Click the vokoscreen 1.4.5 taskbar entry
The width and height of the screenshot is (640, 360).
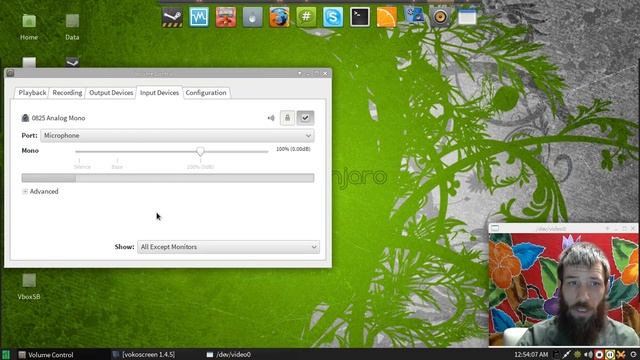click(x=144, y=355)
